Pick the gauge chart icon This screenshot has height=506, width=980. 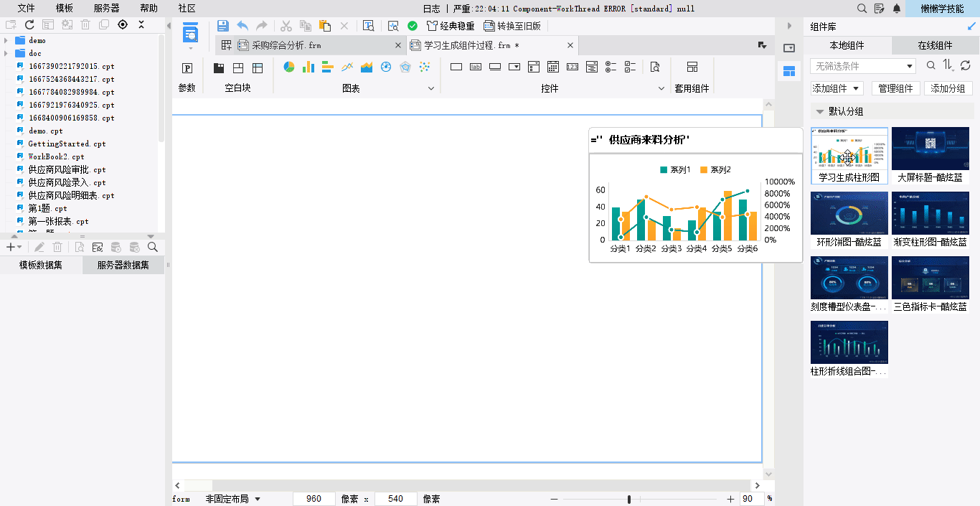point(386,67)
